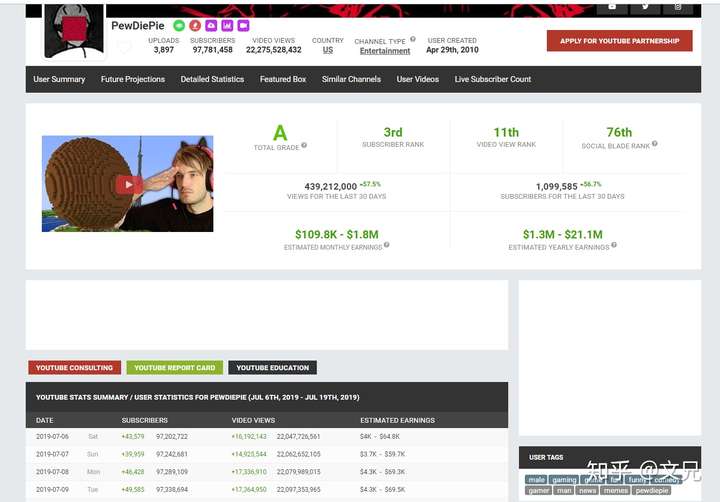Click the YouTube Report Card button
720x502 pixels.
pyautogui.click(x=174, y=368)
